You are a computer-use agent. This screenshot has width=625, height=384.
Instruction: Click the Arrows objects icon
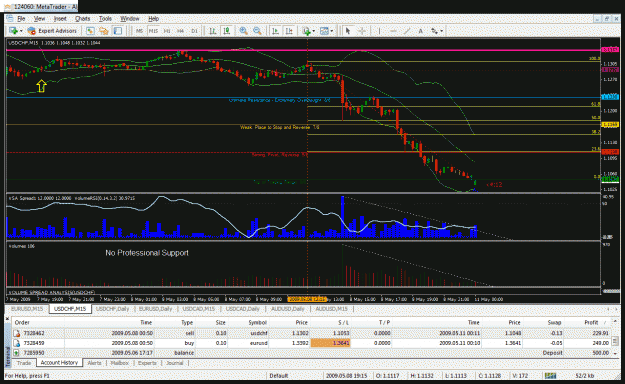tap(434, 31)
